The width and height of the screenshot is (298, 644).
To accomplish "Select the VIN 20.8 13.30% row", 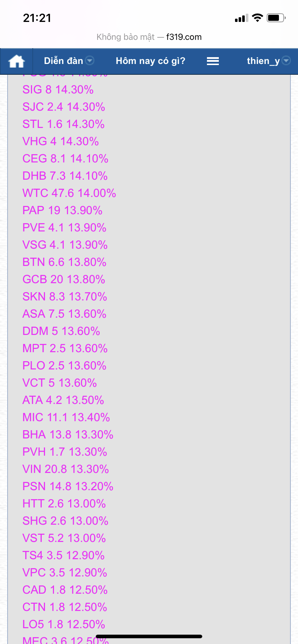I will click(66, 469).
